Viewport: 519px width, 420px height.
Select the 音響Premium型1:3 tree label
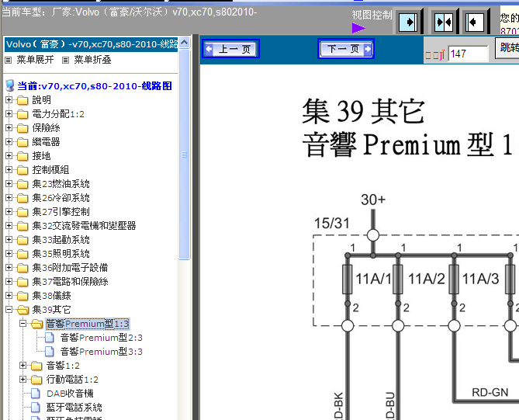(88, 324)
